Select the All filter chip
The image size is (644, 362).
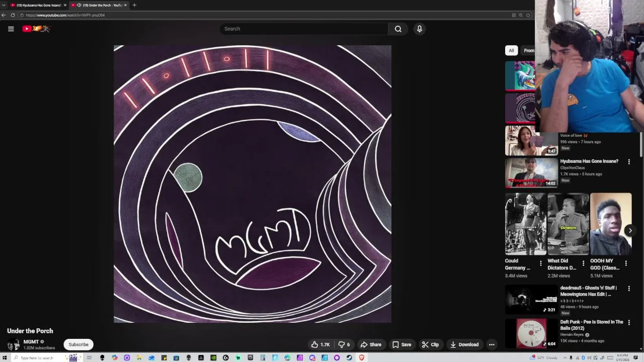tap(511, 50)
